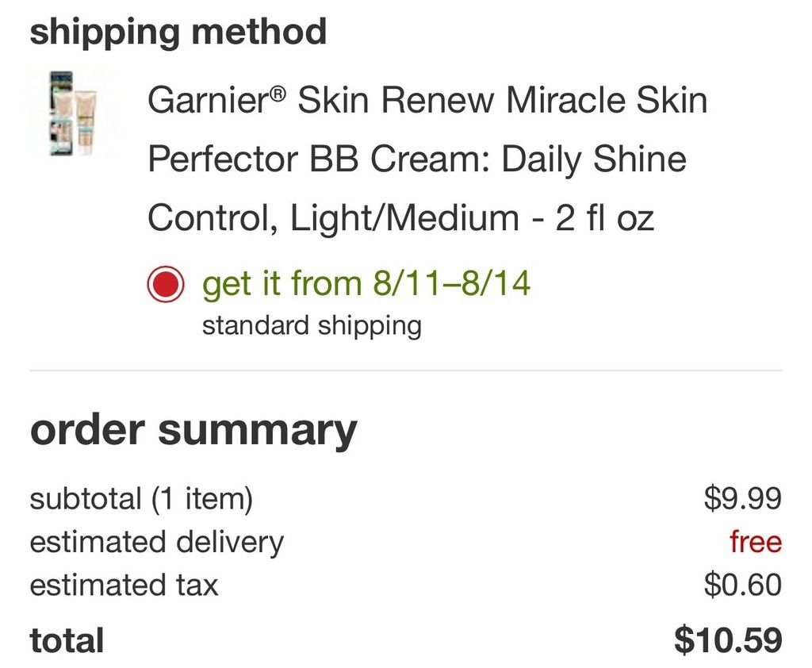Click the 'Control, Light/Medium - 2 fl oz' line
This screenshot has width=812, height=668.
tap(400, 218)
